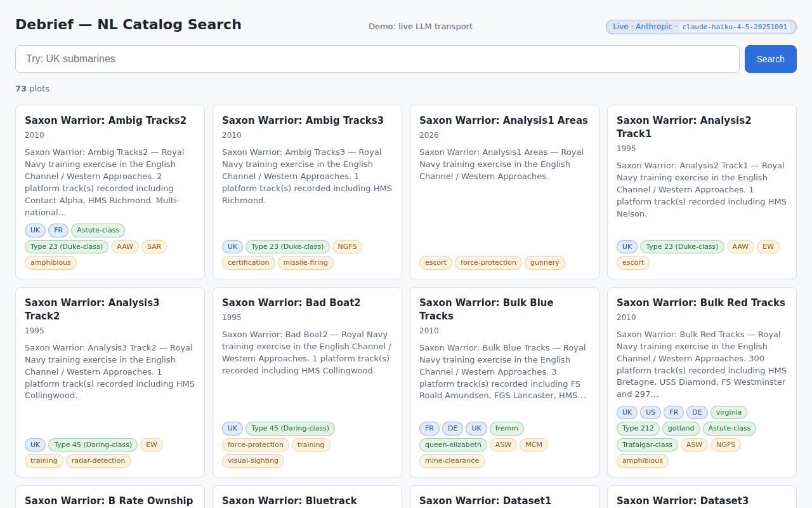Screen dimensions: 812x508
Task: Select the gunnery tag
Action: tap(544, 263)
